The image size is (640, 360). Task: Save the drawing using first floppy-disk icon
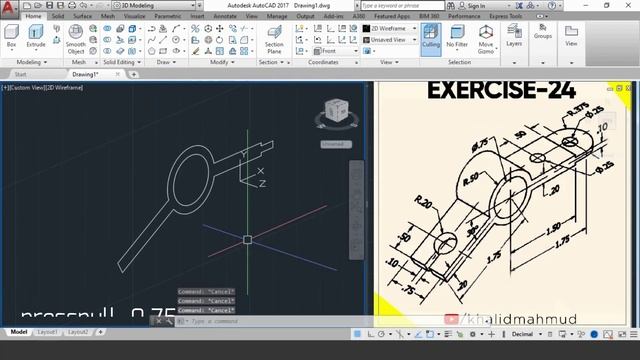click(49, 6)
